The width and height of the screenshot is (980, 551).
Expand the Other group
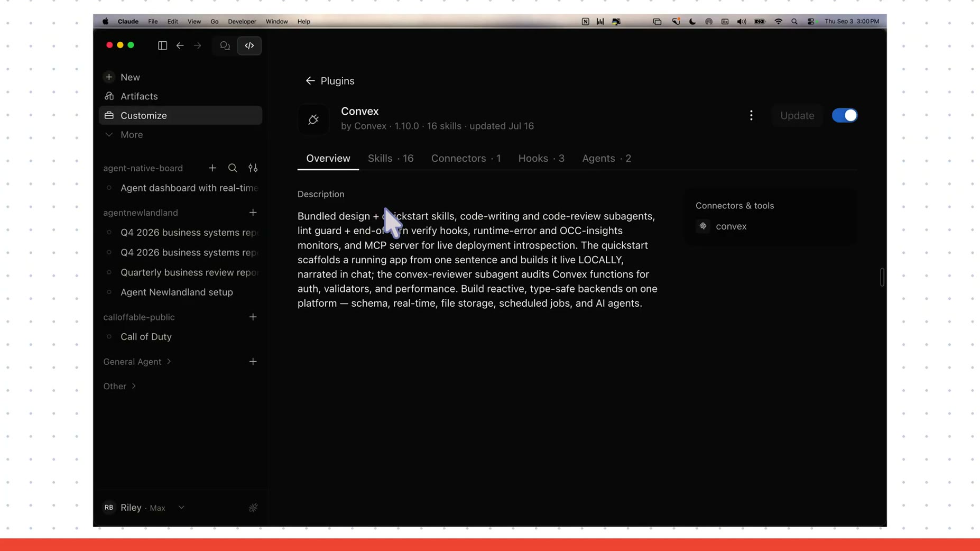120,387
